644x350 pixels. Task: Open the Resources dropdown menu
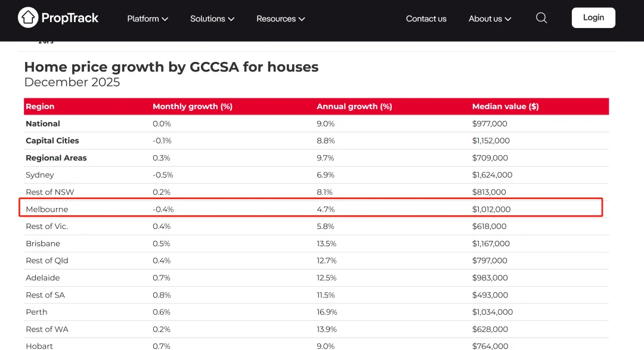280,18
